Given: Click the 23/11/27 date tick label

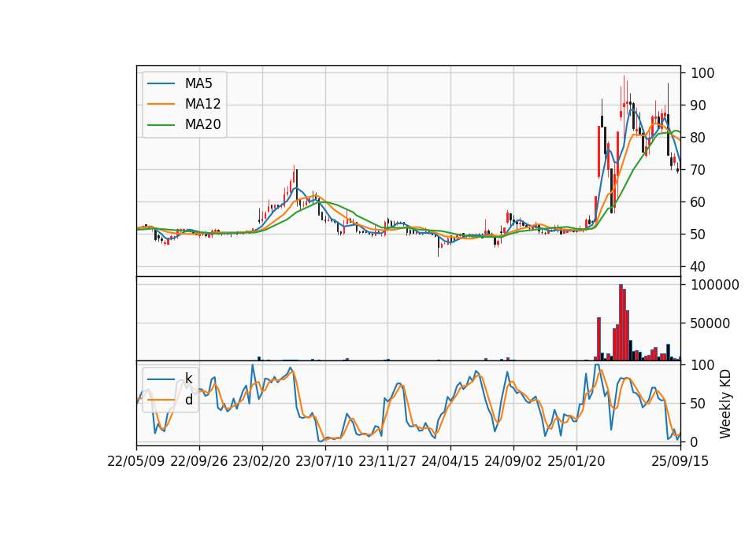Looking at the screenshot, I should pyautogui.click(x=387, y=461).
